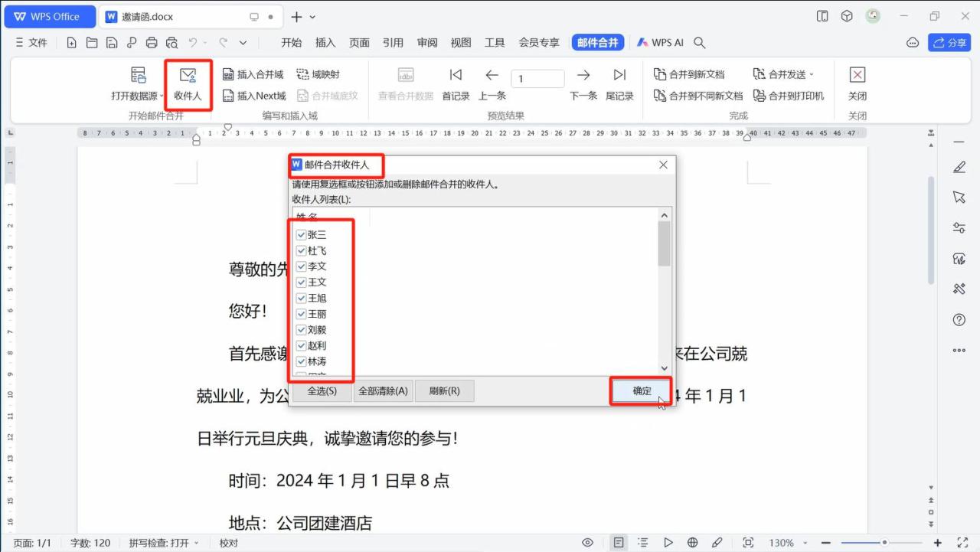This screenshot has width=980, height=552.
Task: Click 域映射 in ribbon
Action: click(x=318, y=74)
